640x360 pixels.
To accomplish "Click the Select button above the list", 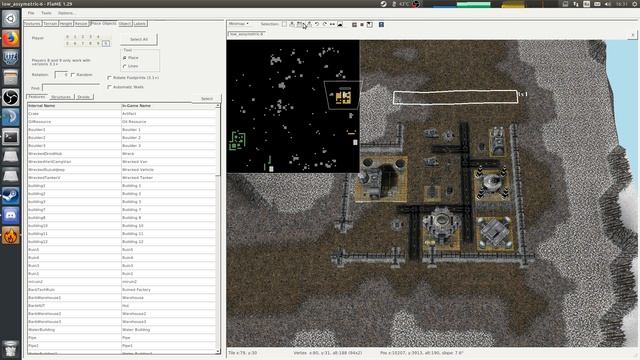I will pyautogui.click(x=207, y=98).
